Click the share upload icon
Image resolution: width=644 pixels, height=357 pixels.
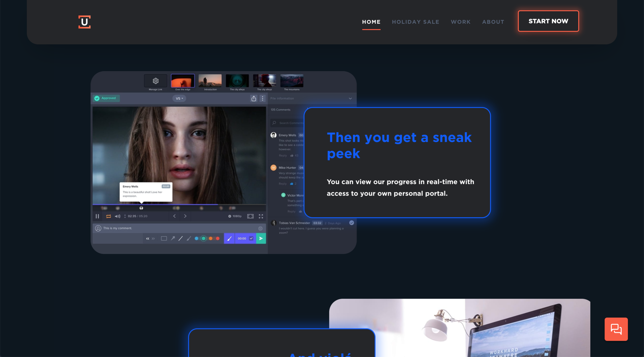(x=254, y=99)
